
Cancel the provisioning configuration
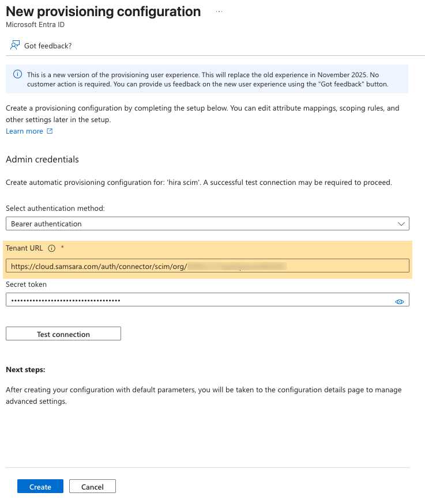tap(92, 487)
